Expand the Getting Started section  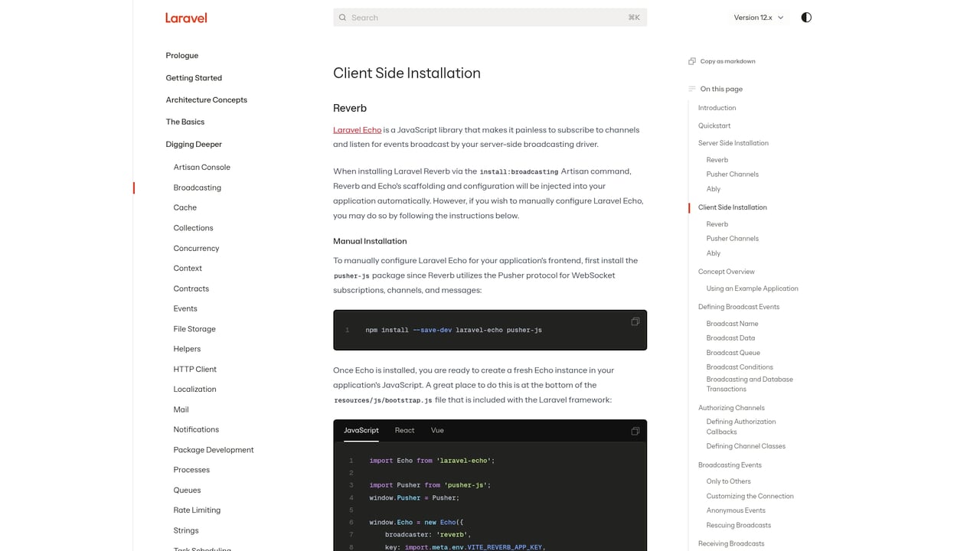(194, 77)
